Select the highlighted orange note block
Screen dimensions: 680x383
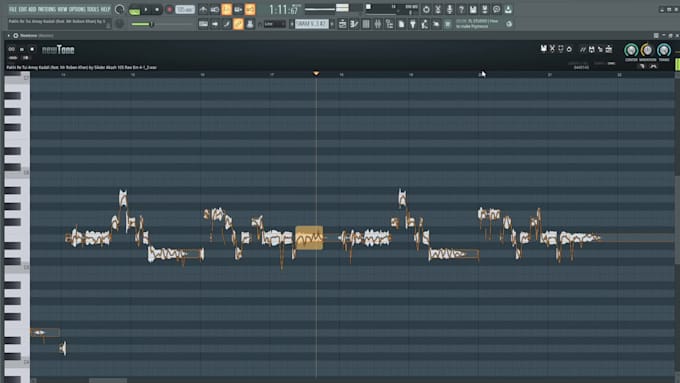pyautogui.click(x=309, y=238)
